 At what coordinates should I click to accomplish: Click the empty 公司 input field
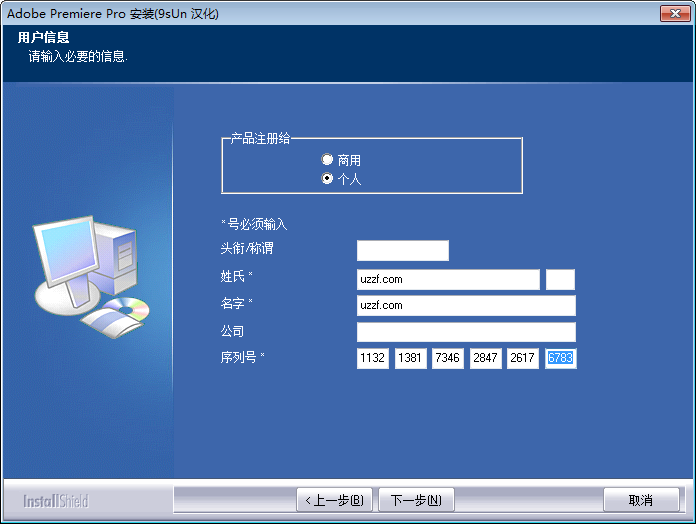(x=466, y=332)
